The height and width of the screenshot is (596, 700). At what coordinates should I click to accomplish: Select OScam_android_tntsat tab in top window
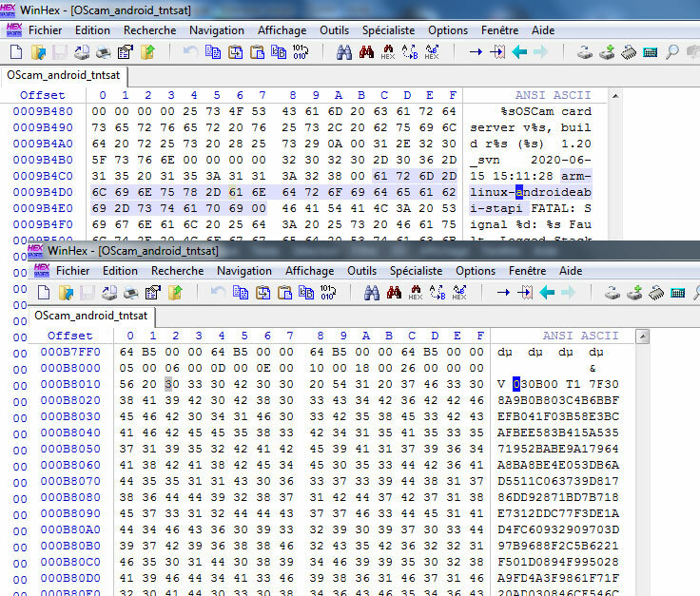click(64, 75)
